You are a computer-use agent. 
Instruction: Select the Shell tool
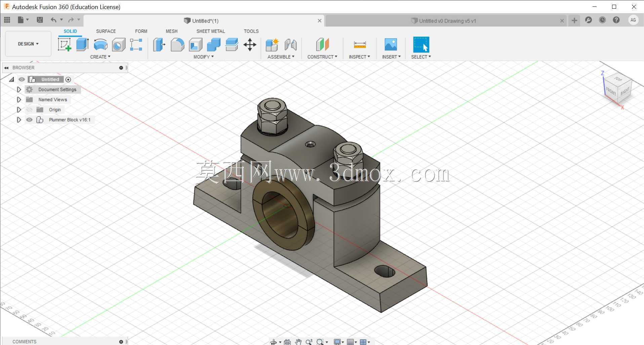point(196,44)
